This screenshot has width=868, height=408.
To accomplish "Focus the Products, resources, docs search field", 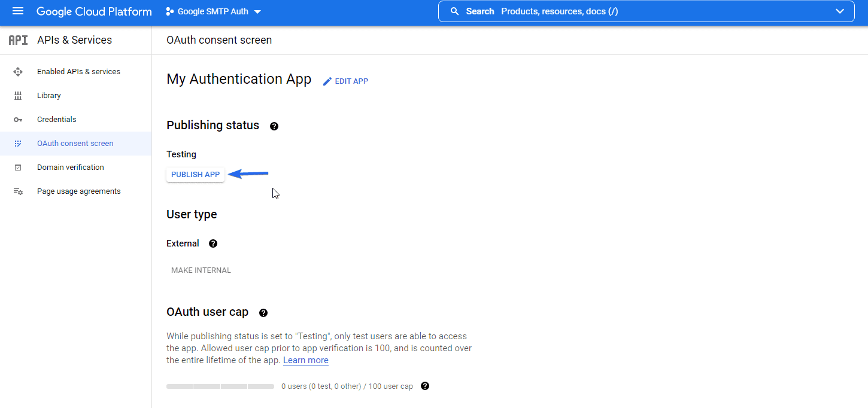I will pyautogui.click(x=646, y=11).
